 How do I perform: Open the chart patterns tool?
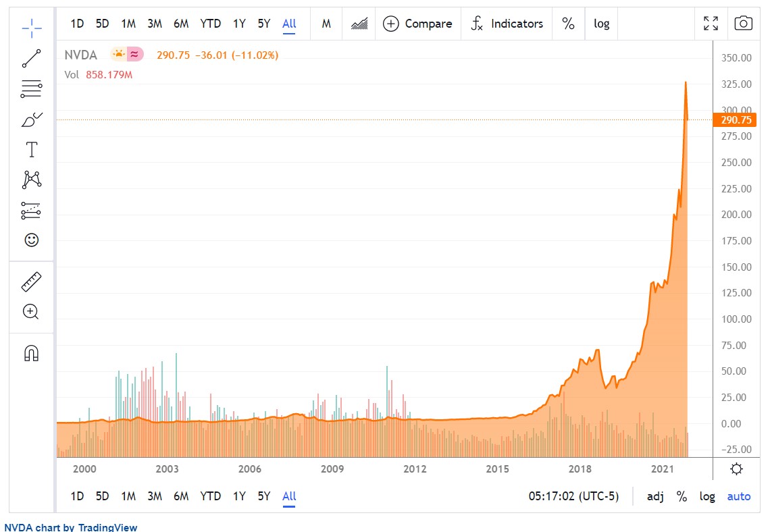[32, 180]
